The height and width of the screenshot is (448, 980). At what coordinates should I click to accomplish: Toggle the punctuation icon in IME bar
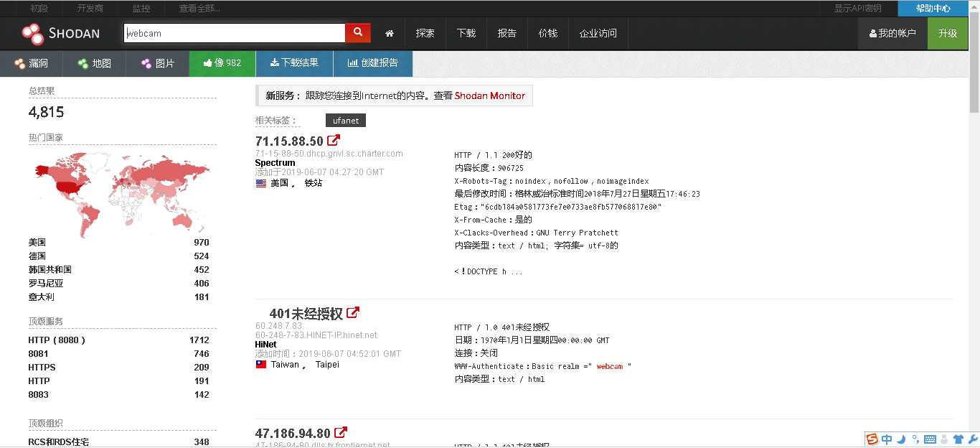(x=915, y=439)
